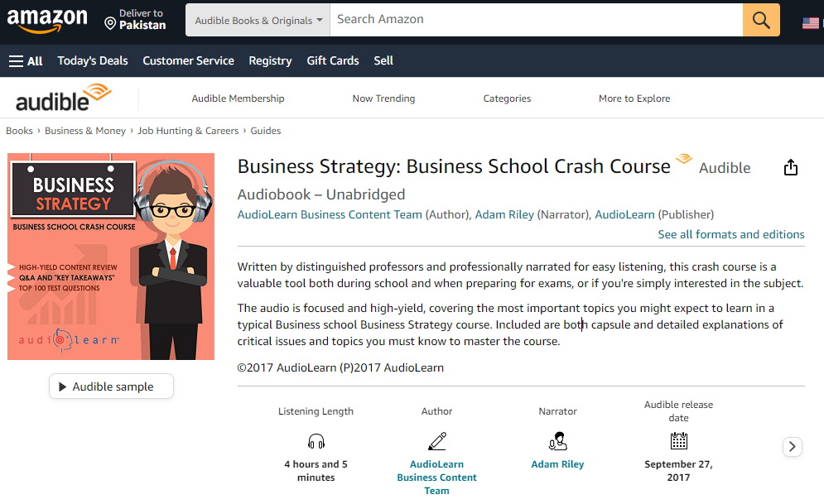The height and width of the screenshot is (504, 824).
Task: Click See all formats and editions
Action: point(731,235)
